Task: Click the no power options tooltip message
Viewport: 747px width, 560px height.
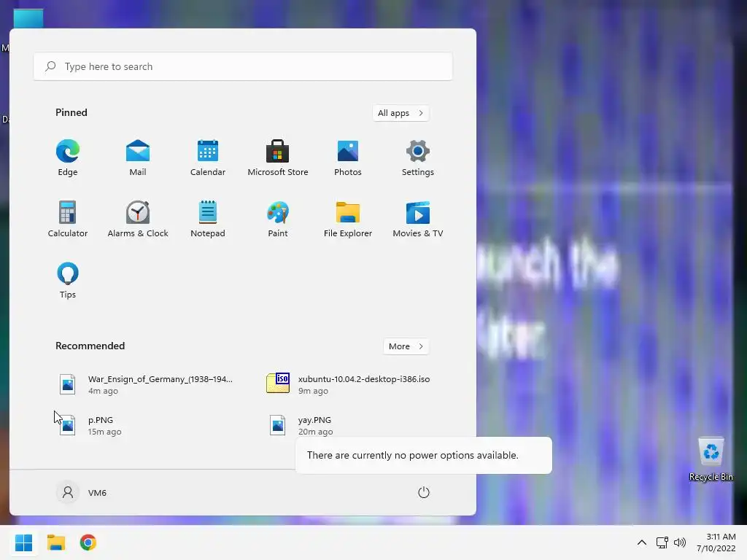Action: pyautogui.click(x=424, y=455)
